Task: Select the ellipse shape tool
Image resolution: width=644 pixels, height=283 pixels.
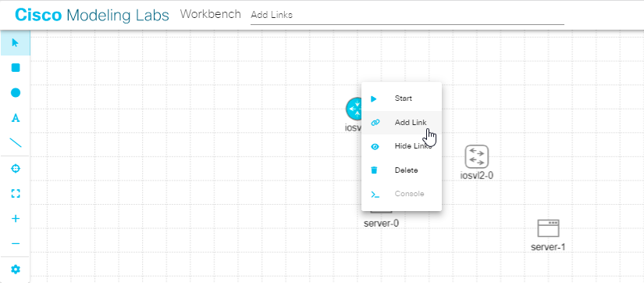Action: click(15, 92)
